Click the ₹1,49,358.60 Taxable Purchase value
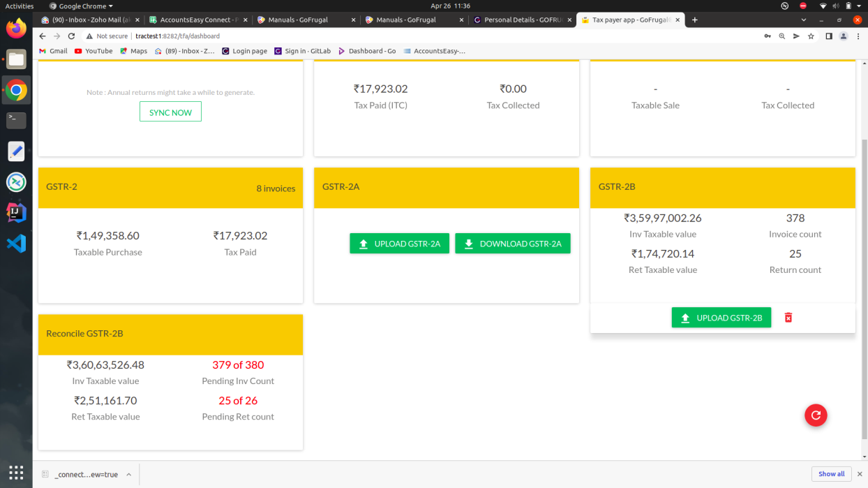The image size is (868, 488). pos(108,235)
